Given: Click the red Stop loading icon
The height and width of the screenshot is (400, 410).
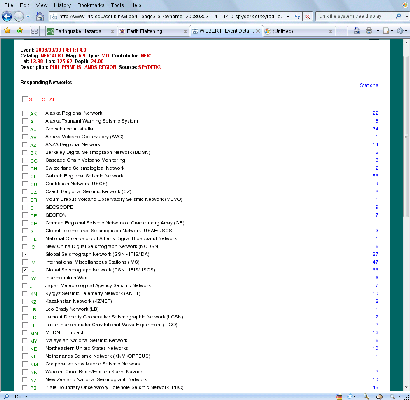Looking at the screenshot, I should point(308,16).
